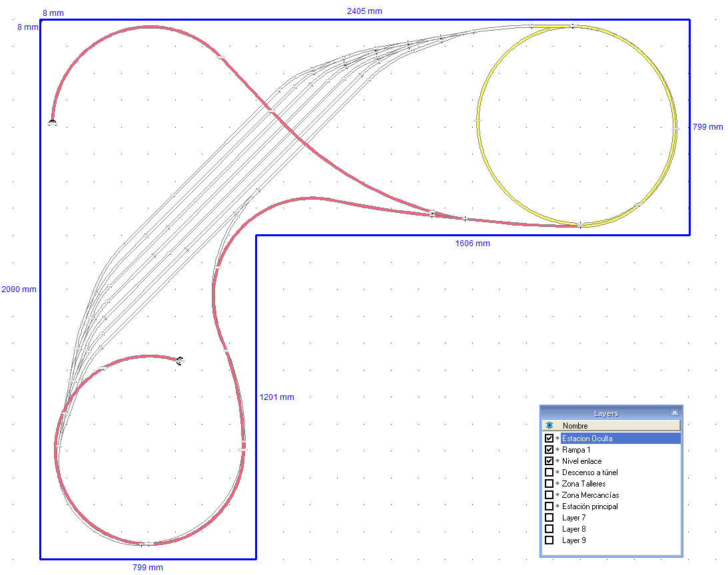This screenshot has width=728, height=575.
Task: Select the Estacion Oculta layer name
Action: point(587,439)
